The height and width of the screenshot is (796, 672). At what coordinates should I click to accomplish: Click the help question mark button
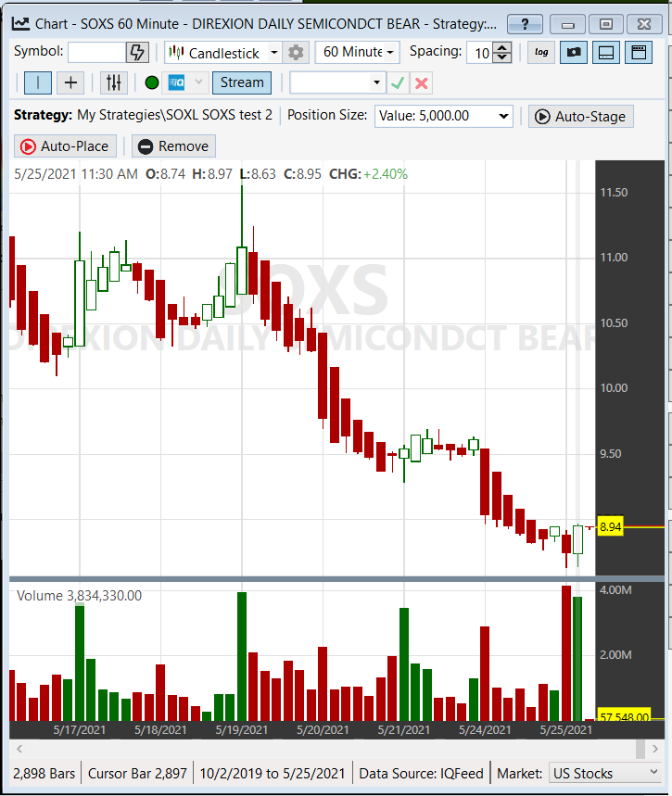pos(525,24)
